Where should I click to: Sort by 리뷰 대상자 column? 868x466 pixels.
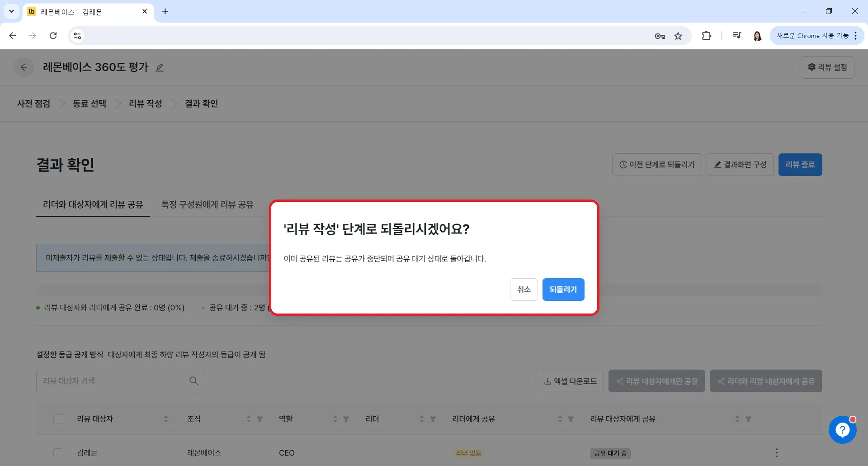pyautogui.click(x=166, y=419)
